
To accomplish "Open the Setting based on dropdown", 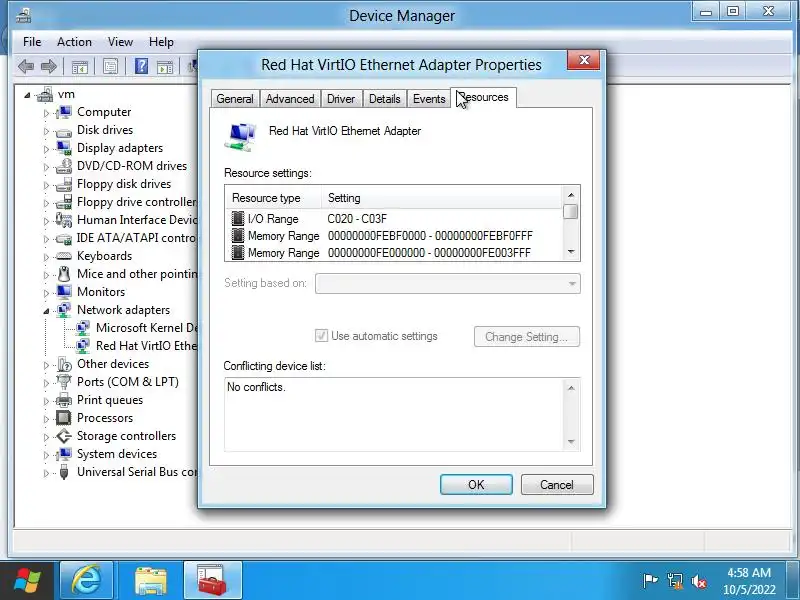I will (447, 283).
